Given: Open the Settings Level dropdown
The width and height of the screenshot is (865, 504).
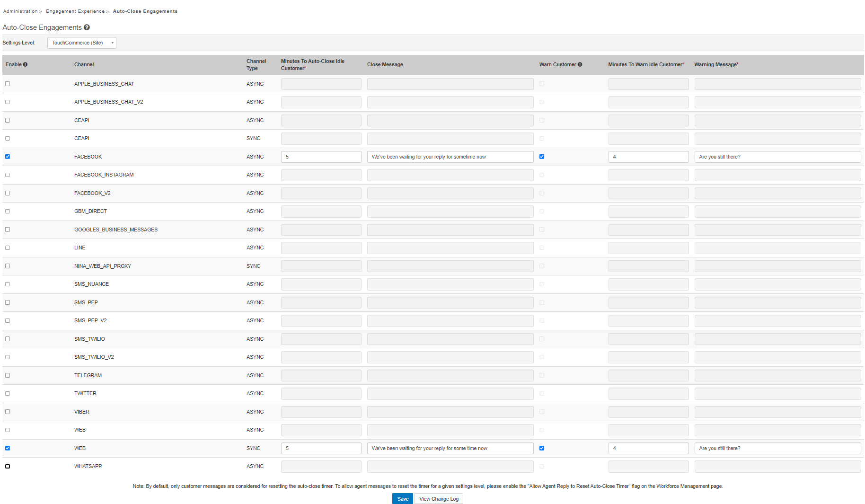Looking at the screenshot, I should click(81, 43).
